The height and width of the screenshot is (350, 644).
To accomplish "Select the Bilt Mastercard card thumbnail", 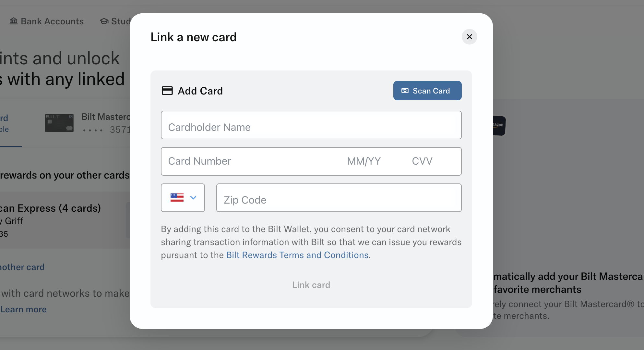I will tap(59, 123).
